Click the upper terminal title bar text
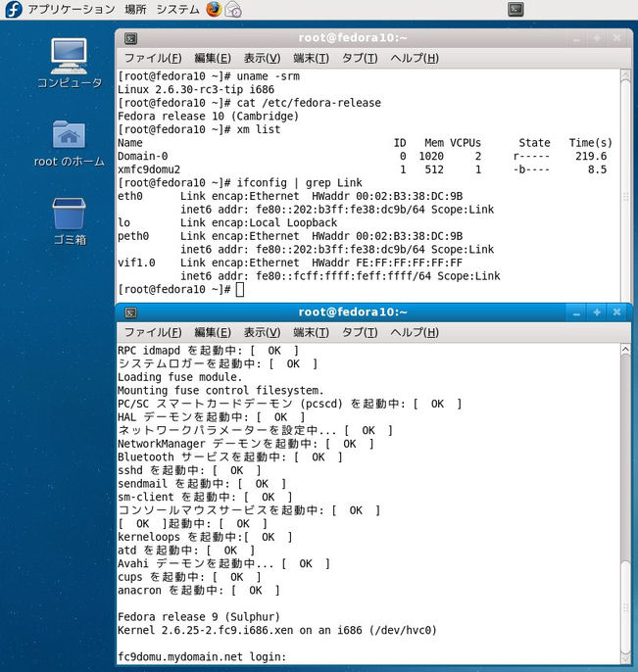 coord(353,37)
